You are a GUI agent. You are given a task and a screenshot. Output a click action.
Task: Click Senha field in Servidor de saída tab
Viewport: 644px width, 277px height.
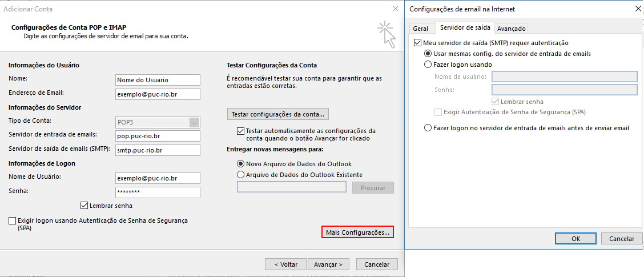[x=564, y=90]
